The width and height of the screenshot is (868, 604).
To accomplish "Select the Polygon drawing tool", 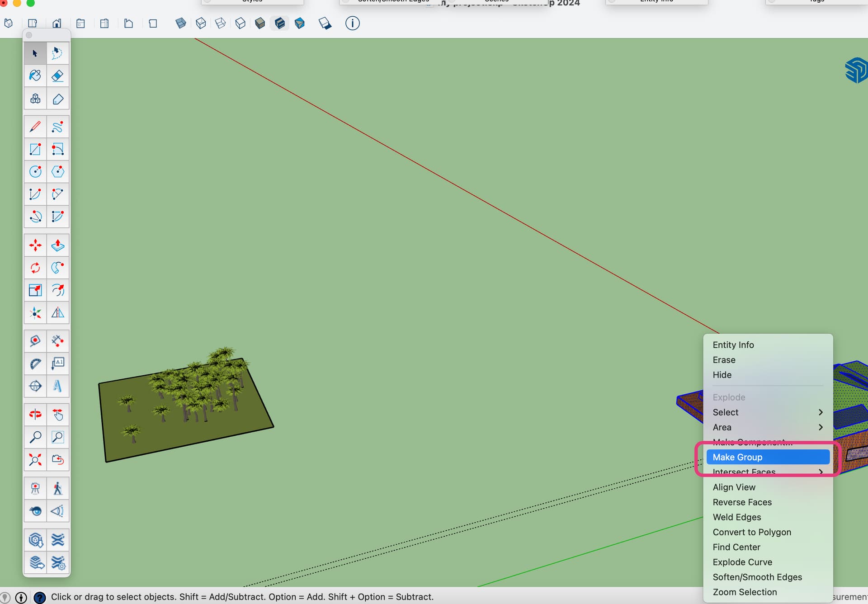I will tap(57, 172).
